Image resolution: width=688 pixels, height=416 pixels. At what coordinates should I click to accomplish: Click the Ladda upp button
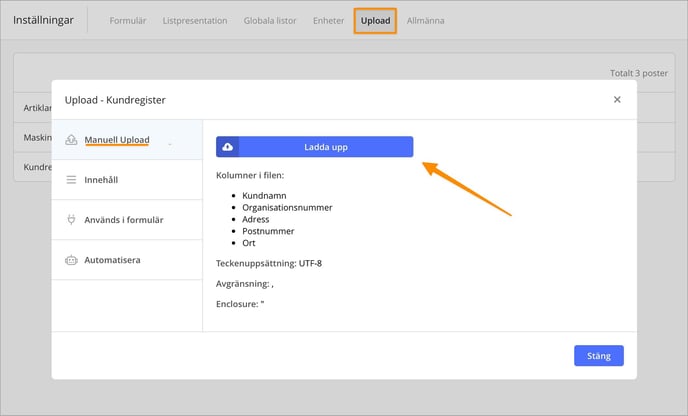coord(315,147)
